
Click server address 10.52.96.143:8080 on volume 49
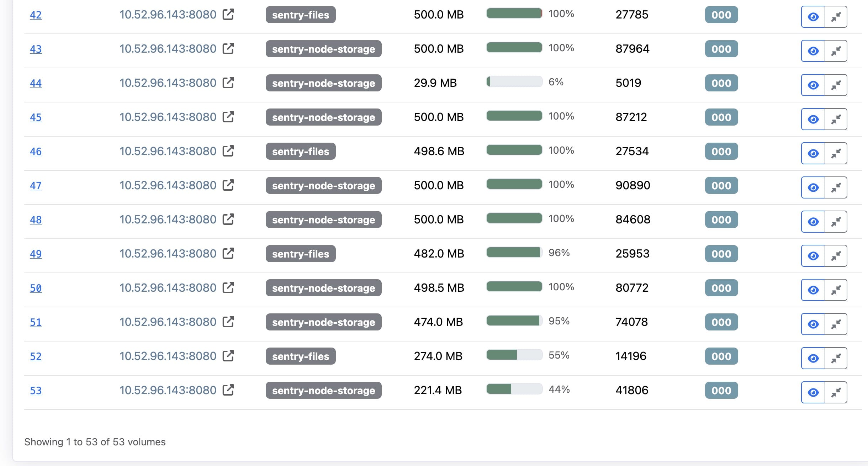coord(168,254)
